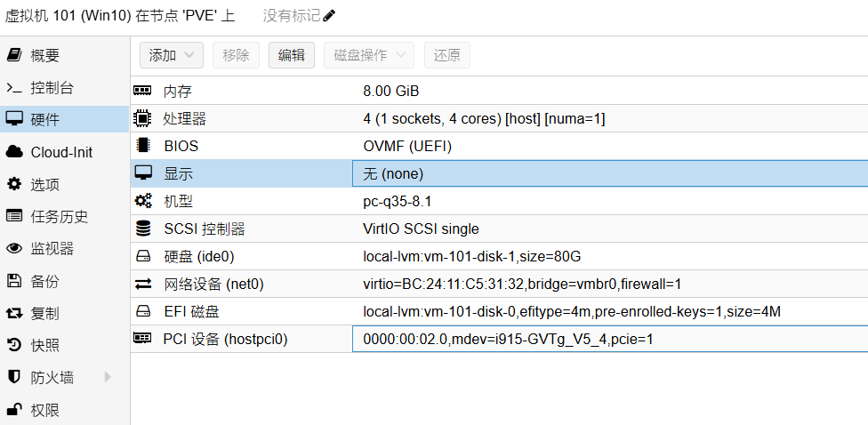Viewport: 868px width, 425px height.
Task: Click the hard disk (ide0) drive icon
Action: pos(143,256)
